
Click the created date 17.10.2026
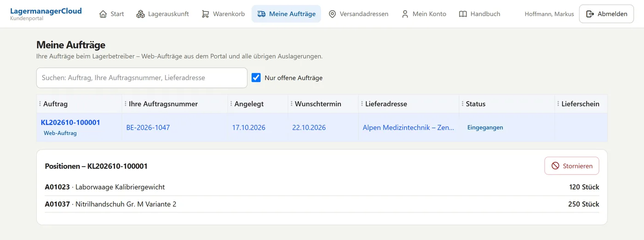249,128
